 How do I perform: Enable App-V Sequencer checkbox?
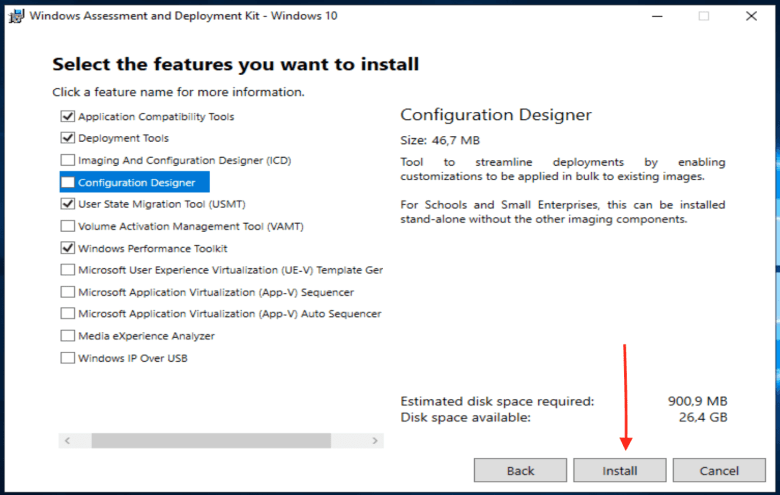click(68, 292)
